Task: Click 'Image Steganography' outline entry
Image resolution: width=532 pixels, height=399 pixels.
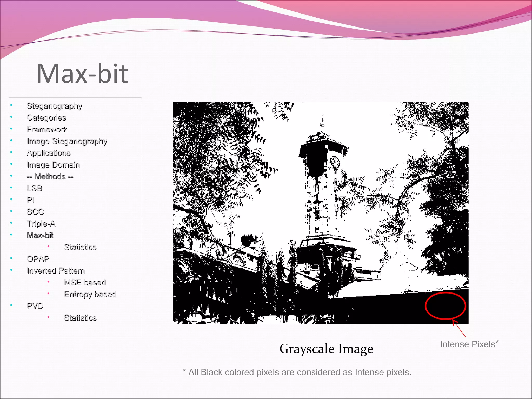Action: [x=67, y=141]
